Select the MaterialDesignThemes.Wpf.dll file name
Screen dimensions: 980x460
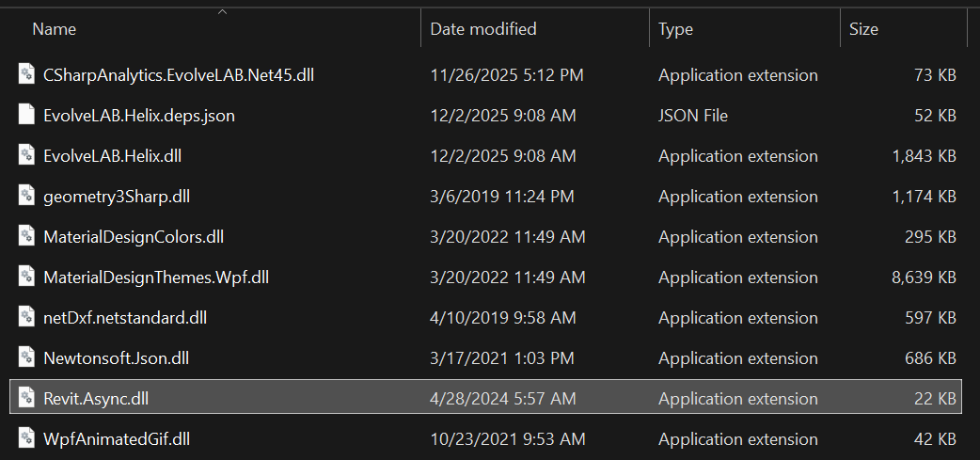click(x=156, y=278)
